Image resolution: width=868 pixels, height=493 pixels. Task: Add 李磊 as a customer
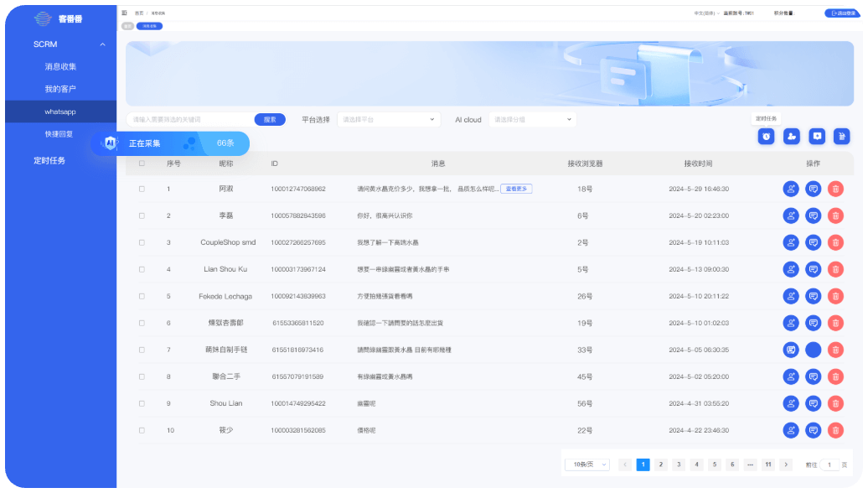coord(790,215)
